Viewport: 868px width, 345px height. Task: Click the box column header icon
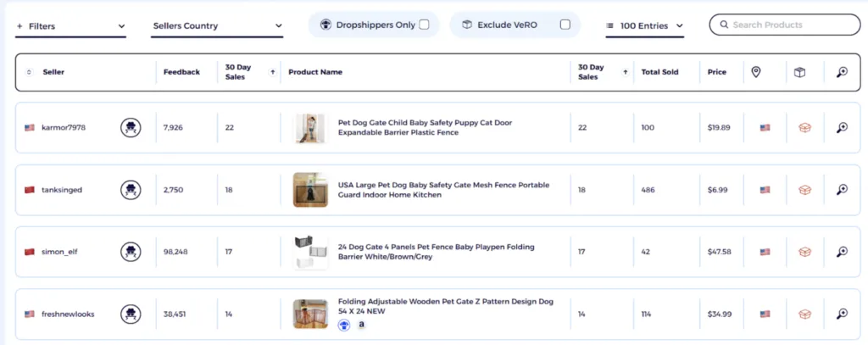point(799,72)
